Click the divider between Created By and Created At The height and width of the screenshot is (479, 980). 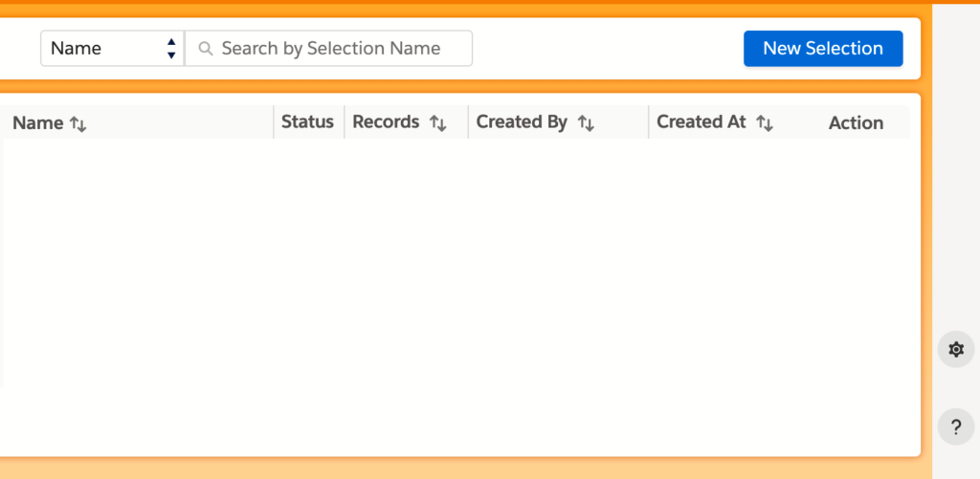point(648,122)
